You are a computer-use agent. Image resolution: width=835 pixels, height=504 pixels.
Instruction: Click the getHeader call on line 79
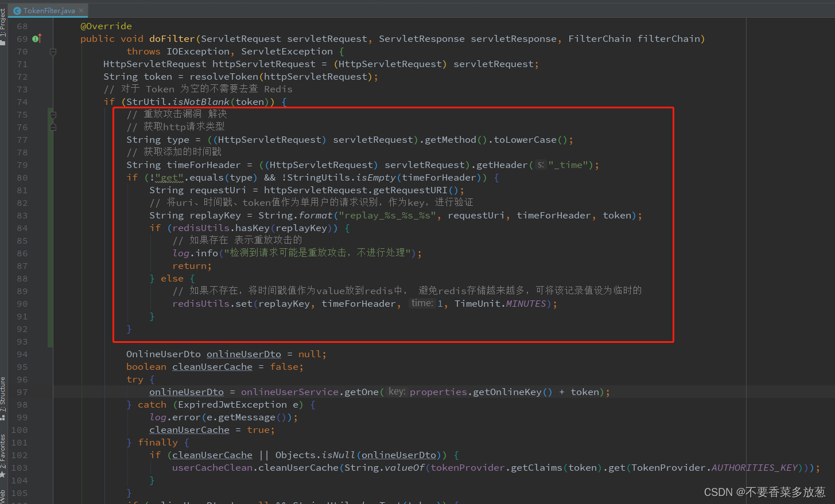[502, 165]
